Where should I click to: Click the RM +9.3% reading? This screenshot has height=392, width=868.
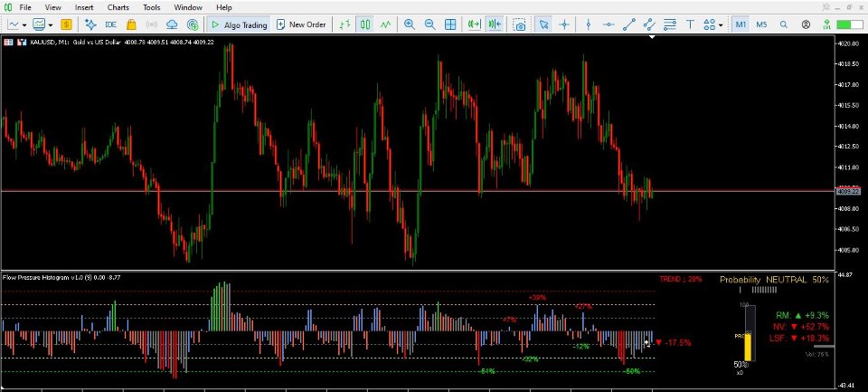click(802, 315)
